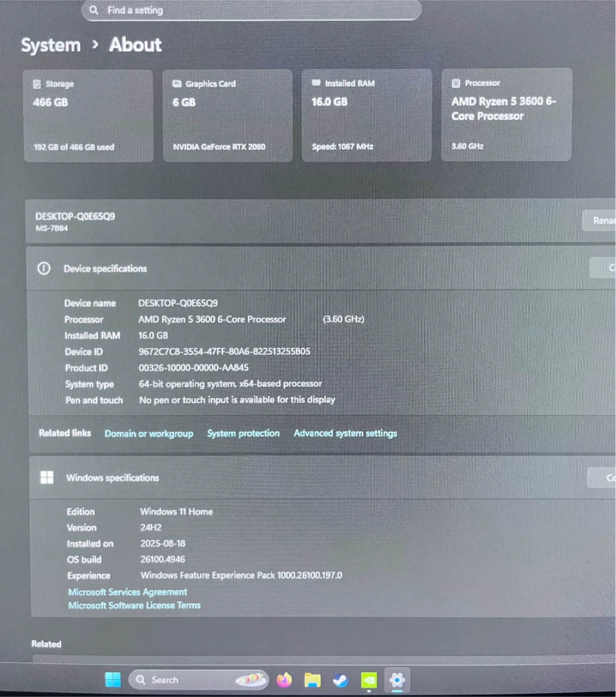
Task: Rename this PC button
Action: [x=601, y=221]
